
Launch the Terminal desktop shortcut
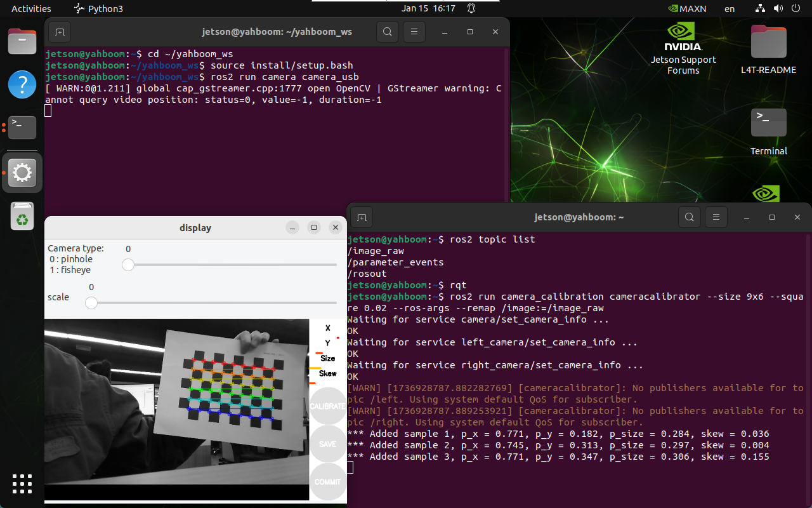click(x=768, y=132)
